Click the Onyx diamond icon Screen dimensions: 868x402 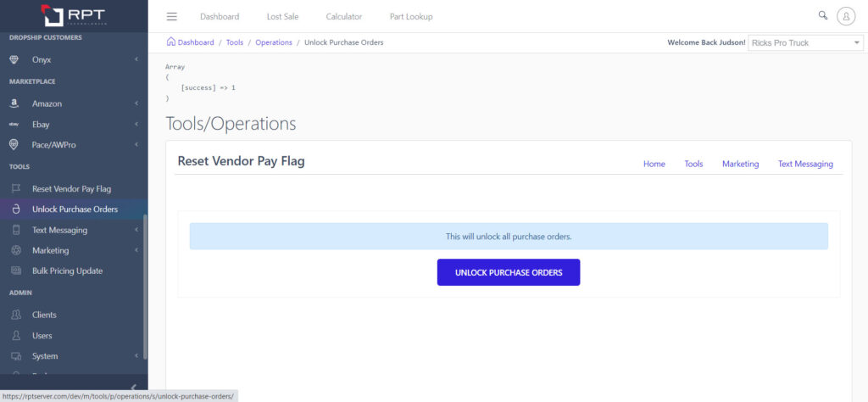point(15,60)
